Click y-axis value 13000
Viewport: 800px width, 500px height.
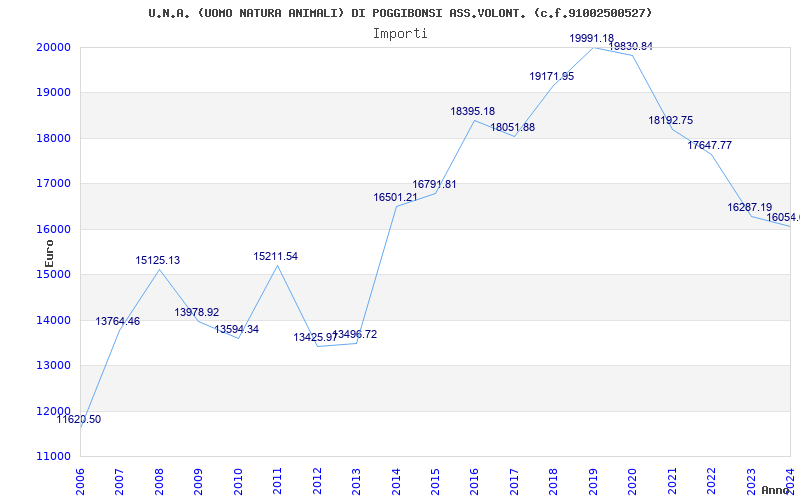tap(53, 366)
